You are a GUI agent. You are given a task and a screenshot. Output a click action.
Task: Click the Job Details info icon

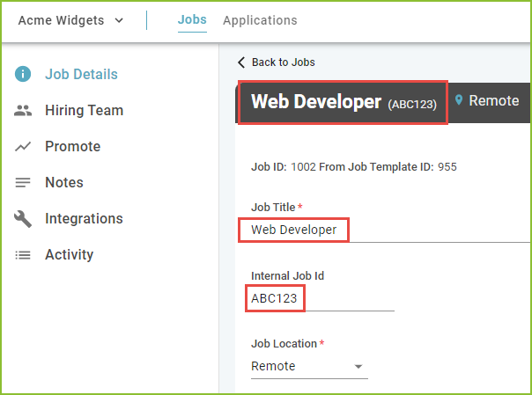pyautogui.click(x=23, y=74)
